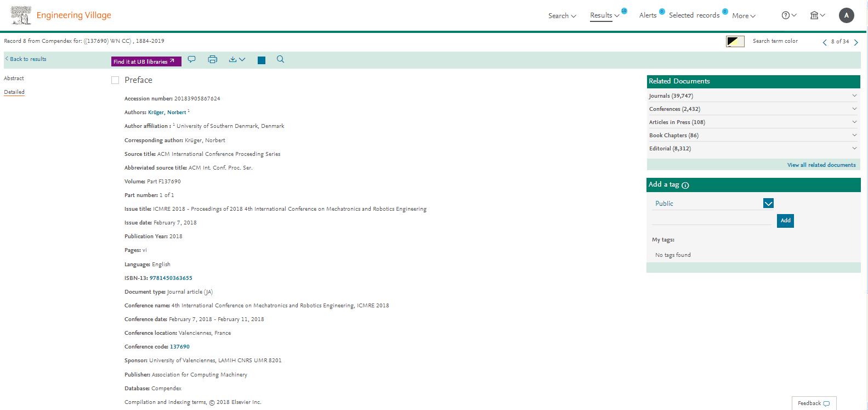Switch to the Detailed view tab
The width and height of the screenshot is (868, 410).
pyautogui.click(x=14, y=92)
